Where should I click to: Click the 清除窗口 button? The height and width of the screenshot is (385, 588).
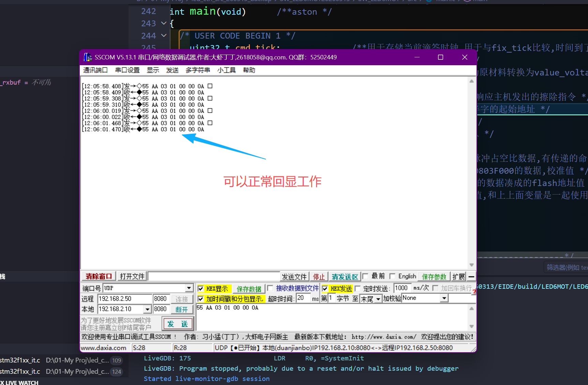99,276
